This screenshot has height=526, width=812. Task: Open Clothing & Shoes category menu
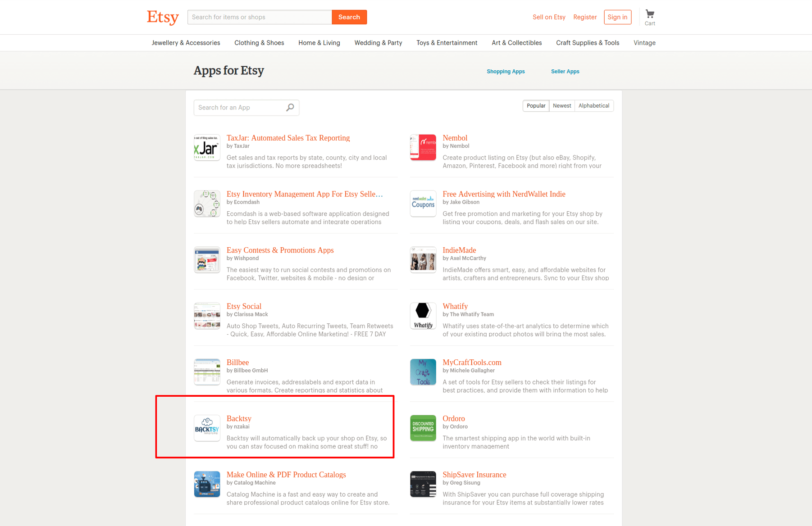click(x=259, y=43)
